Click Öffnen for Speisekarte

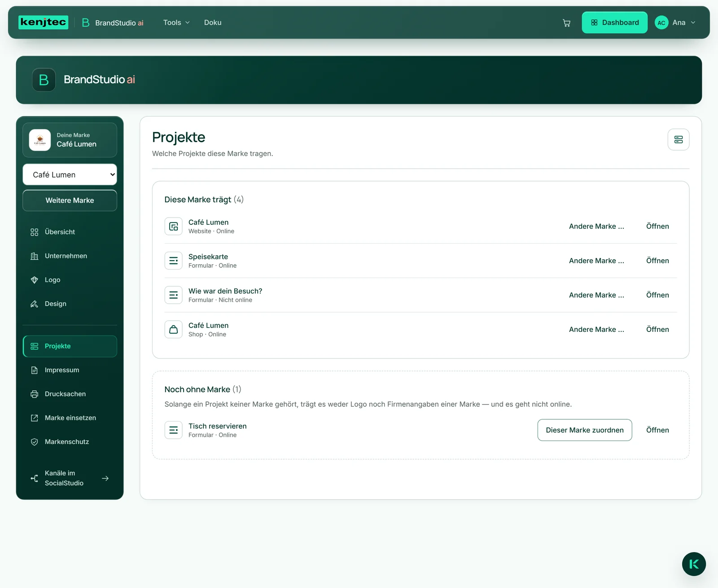coord(657,261)
